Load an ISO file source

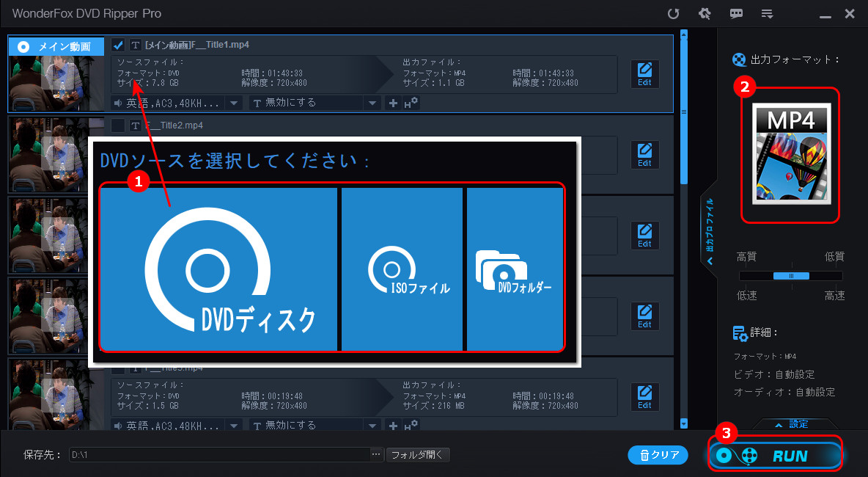pos(402,269)
